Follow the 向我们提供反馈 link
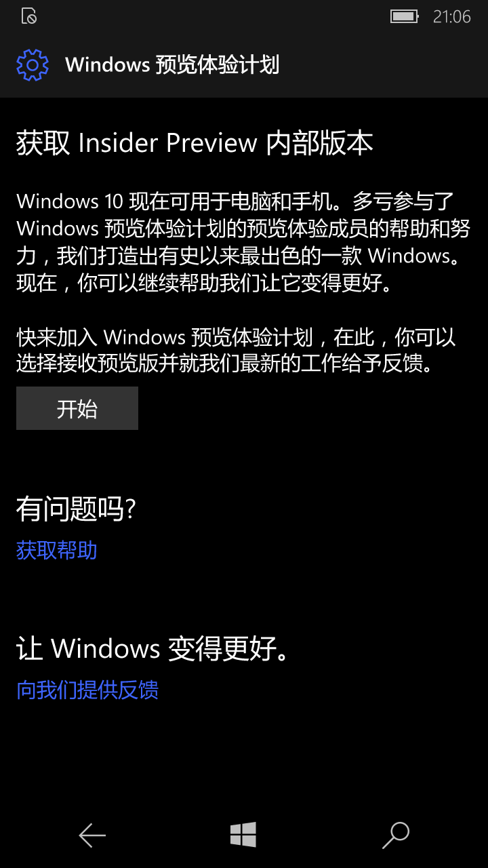Image resolution: width=488 pixels, height=868 pixels. [x=87, y=690]
